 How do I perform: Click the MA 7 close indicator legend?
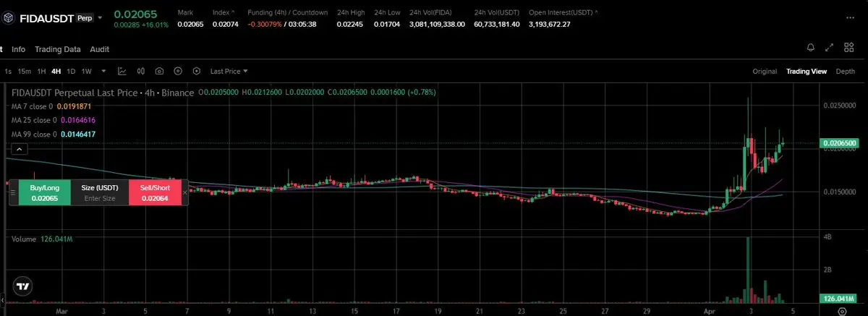[51, 106]
